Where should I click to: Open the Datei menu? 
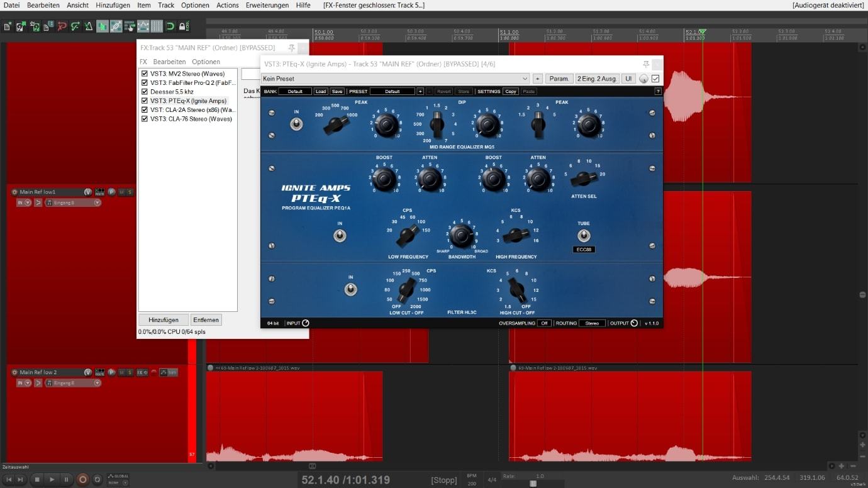[x=11, y=5]
